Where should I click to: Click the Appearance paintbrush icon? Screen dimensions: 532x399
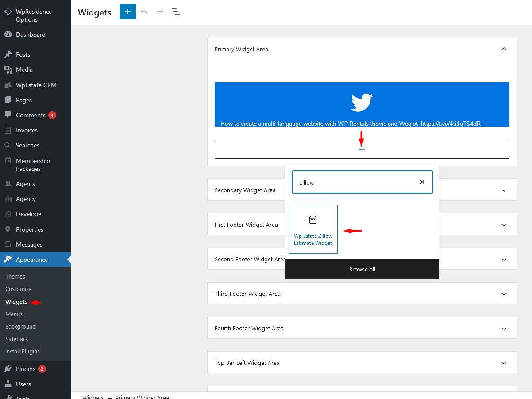[8, 260]
